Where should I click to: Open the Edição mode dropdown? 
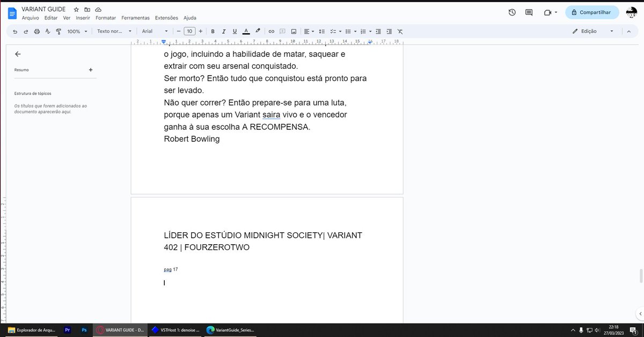coord(592,31)
